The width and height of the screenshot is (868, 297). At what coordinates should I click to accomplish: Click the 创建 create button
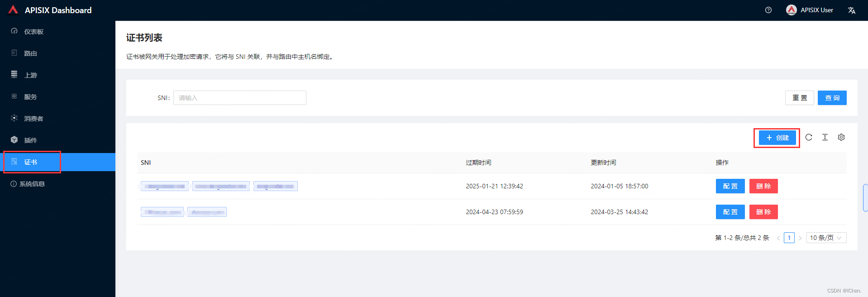777,138
